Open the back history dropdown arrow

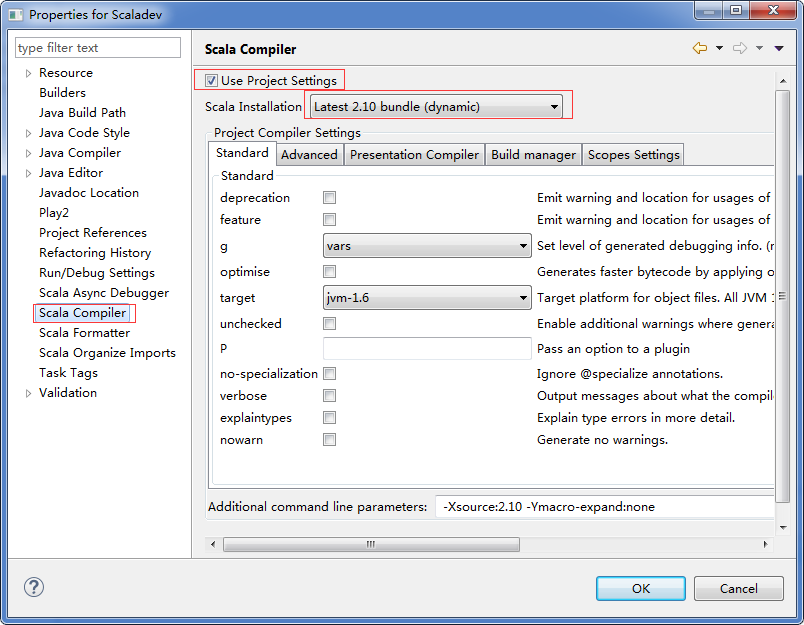pyautogui.click(x=719, y=48)
